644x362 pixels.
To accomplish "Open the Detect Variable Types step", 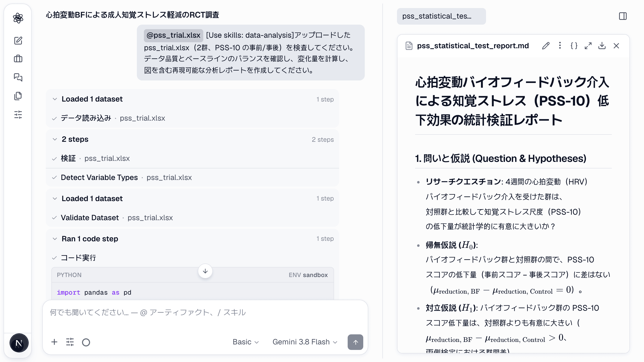I will click(x=192, y=177).
